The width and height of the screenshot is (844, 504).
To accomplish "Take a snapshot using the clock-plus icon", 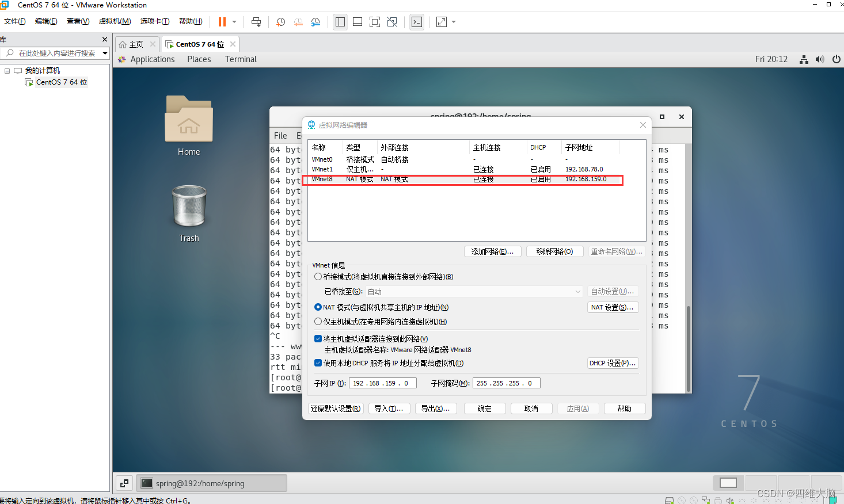I will click(280, 22).
